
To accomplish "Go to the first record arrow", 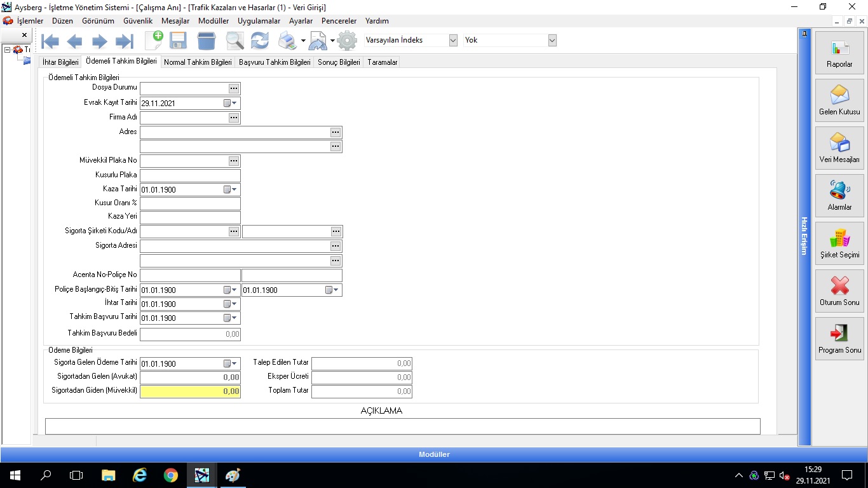I will [x=50, y=41].
